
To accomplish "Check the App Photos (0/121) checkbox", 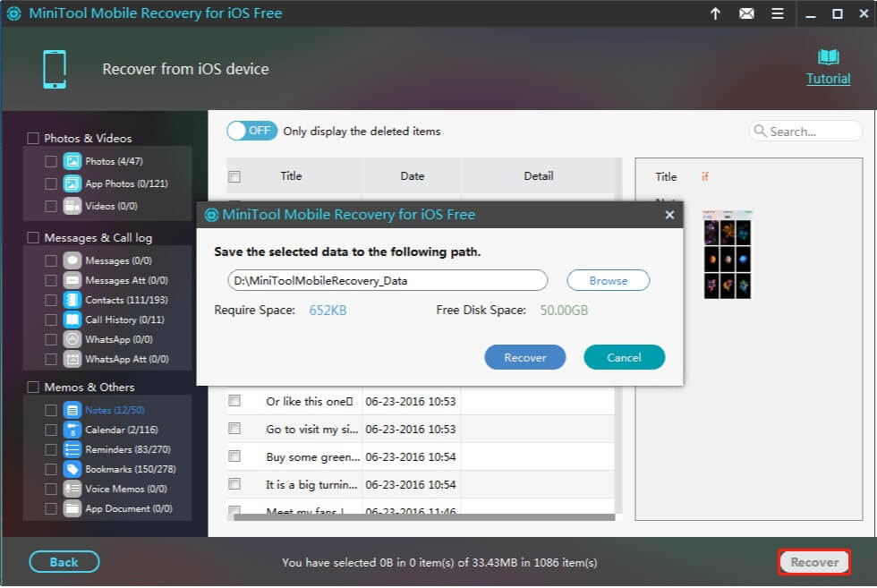I will (51, 184).
